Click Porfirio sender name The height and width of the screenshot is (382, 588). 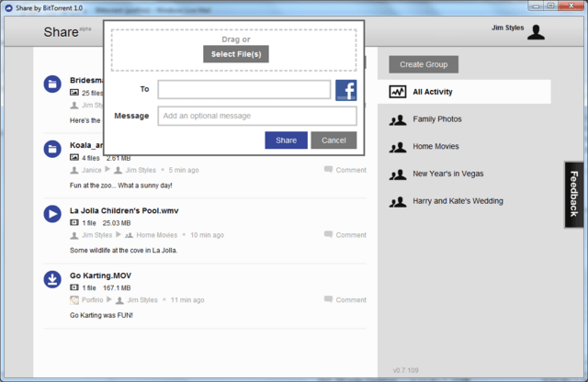92,300
